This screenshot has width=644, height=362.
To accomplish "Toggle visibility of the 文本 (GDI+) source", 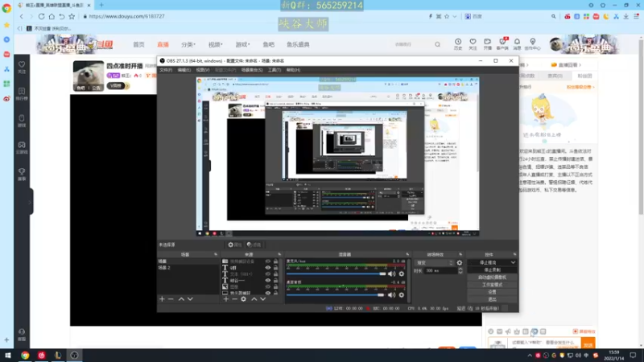I will (268, 274).
